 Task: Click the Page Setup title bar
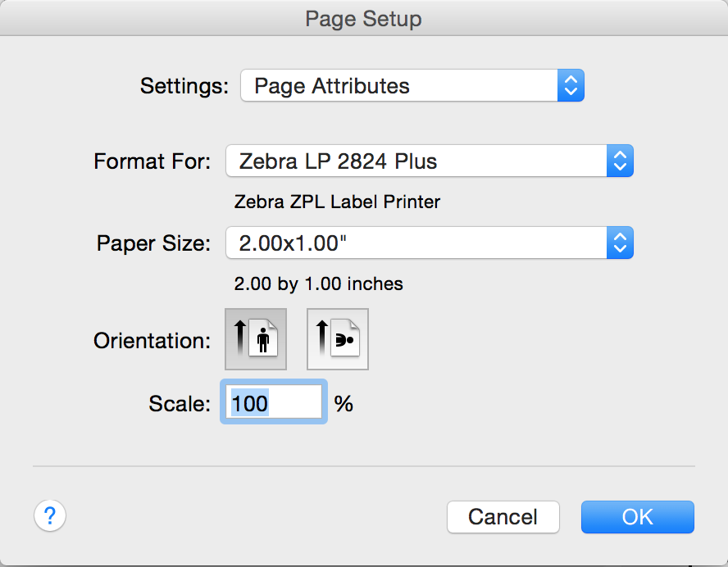pyautogui.click(x=364, y=18)
